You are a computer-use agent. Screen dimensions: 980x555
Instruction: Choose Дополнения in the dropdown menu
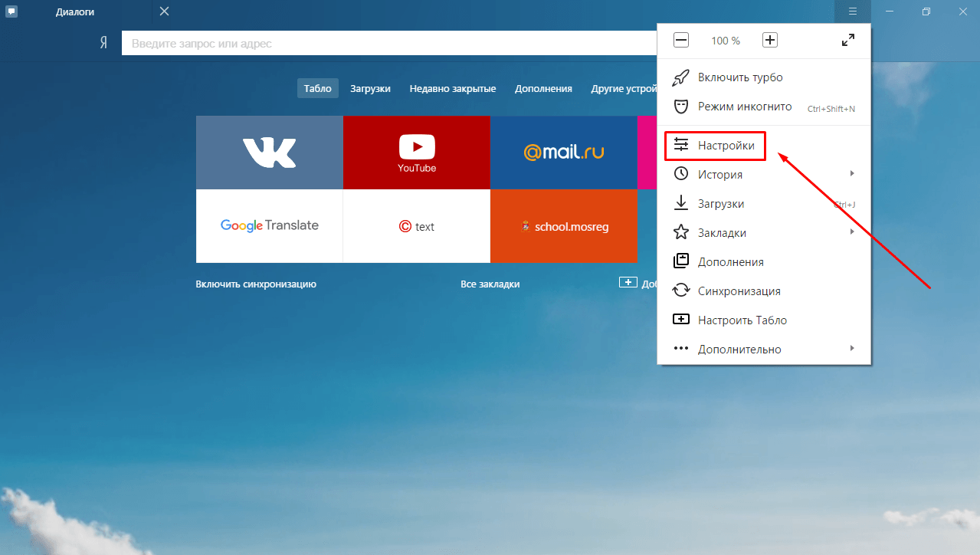pyautogui.click(x=764, y=261)
